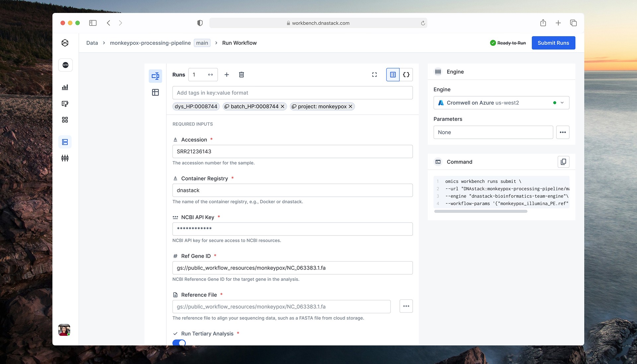Viewport: 637px width, 364px height.
Task: Delete run with the trash icon
Action: [242, 75]
